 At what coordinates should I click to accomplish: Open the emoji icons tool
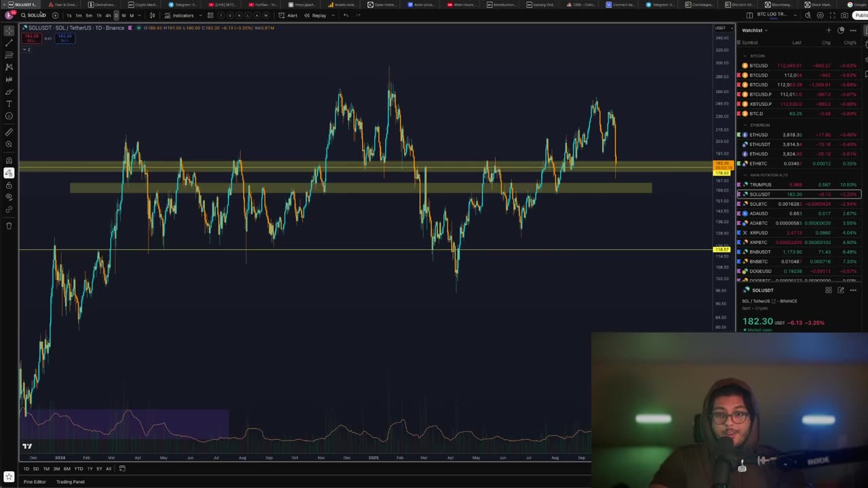[9, 116]
